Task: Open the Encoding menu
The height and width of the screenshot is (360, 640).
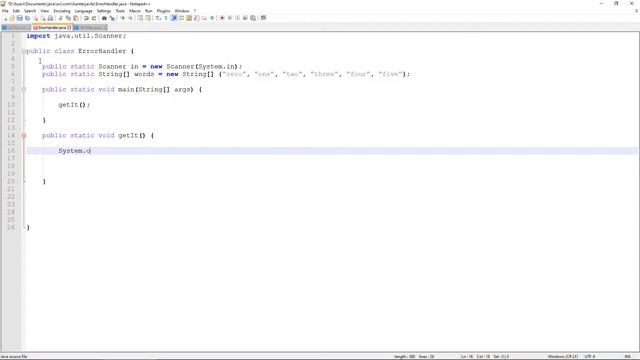Action: click(x=62, y=11)
